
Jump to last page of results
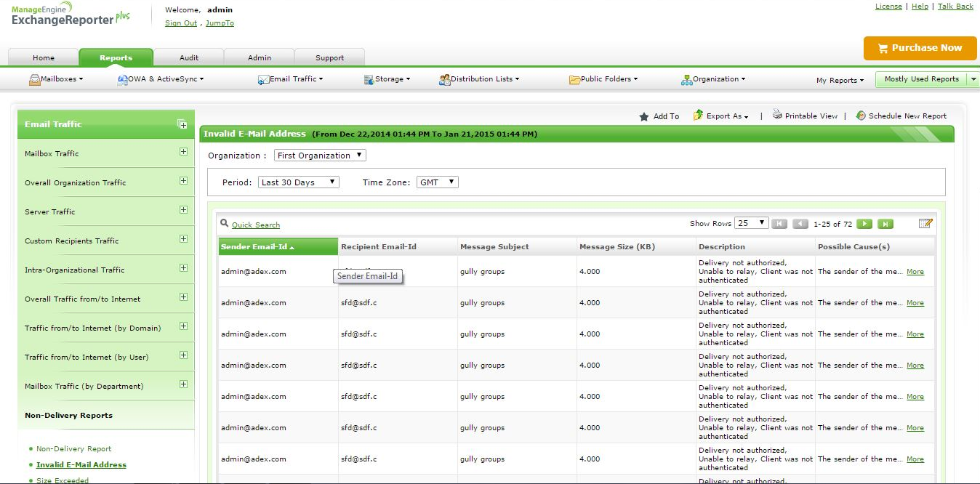885,224
